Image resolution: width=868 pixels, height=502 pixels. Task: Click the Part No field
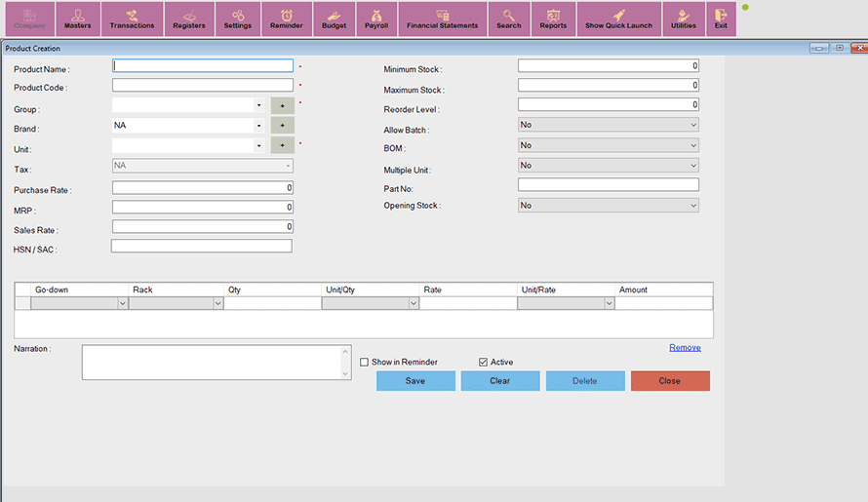(x=609, y=185)
